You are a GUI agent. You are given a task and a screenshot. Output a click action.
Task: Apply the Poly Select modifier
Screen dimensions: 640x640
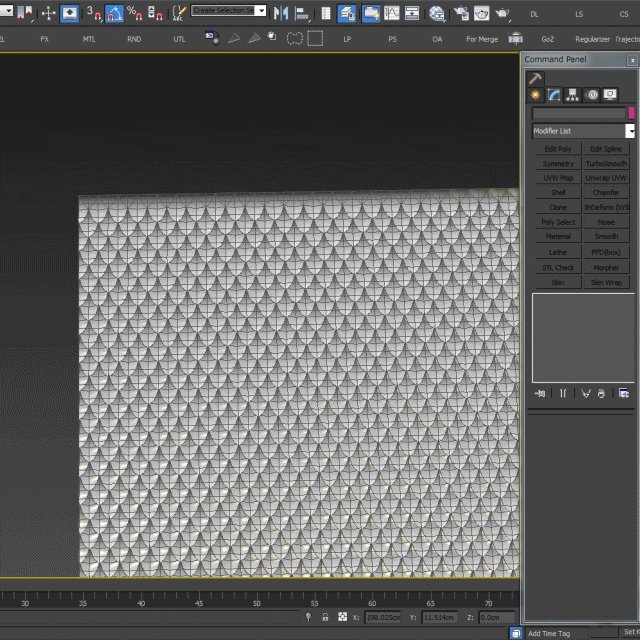click(x=558, y=222)
